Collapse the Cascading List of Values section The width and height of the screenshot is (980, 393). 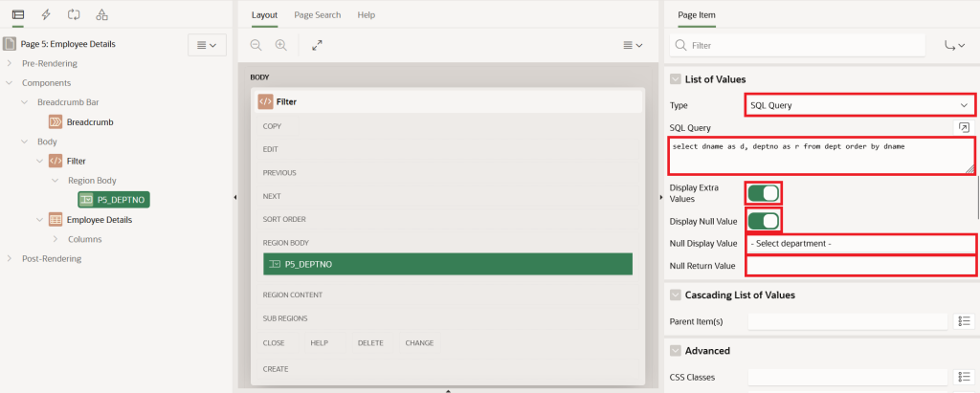[675, 295]
